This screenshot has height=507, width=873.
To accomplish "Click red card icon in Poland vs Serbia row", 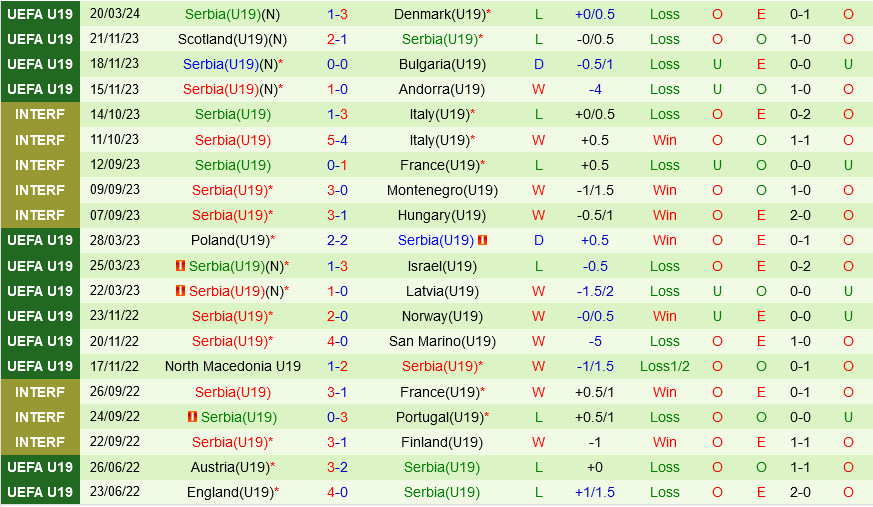I will click(483, 240).
